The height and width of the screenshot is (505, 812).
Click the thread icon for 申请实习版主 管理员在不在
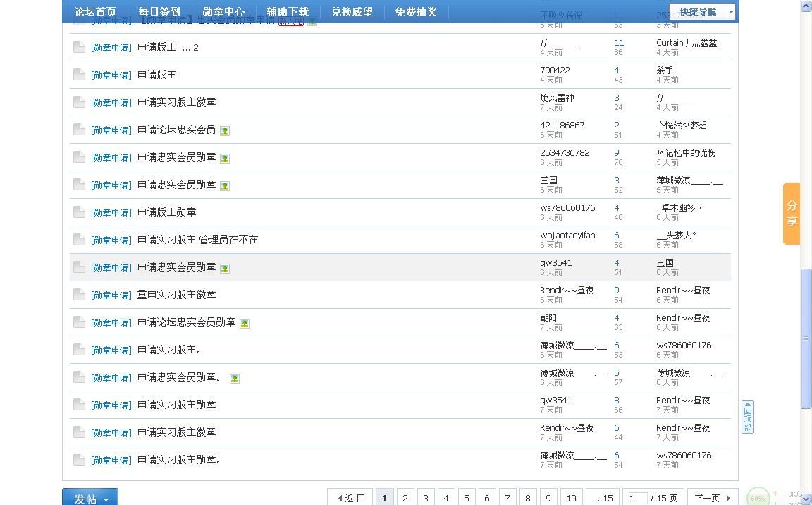[79, 240]
